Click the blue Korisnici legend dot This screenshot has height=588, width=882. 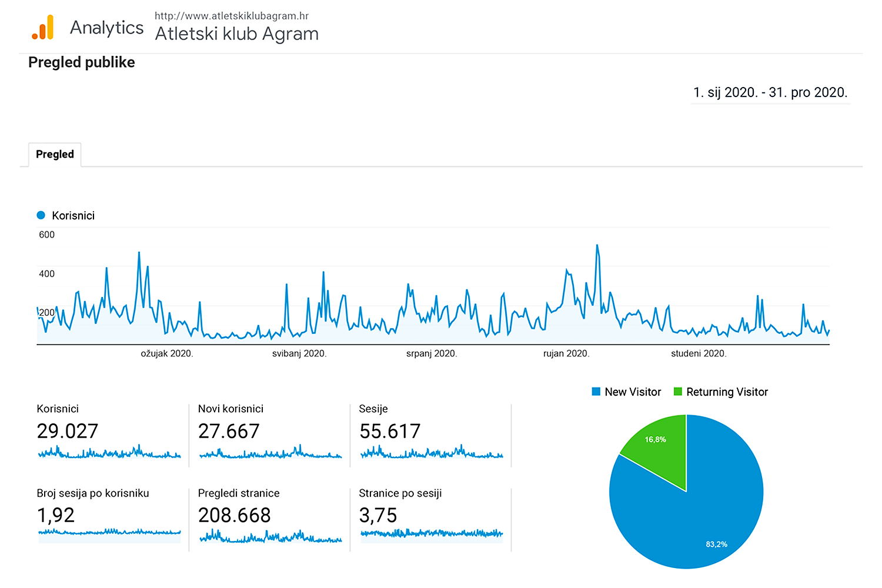(x=41, y=215)
